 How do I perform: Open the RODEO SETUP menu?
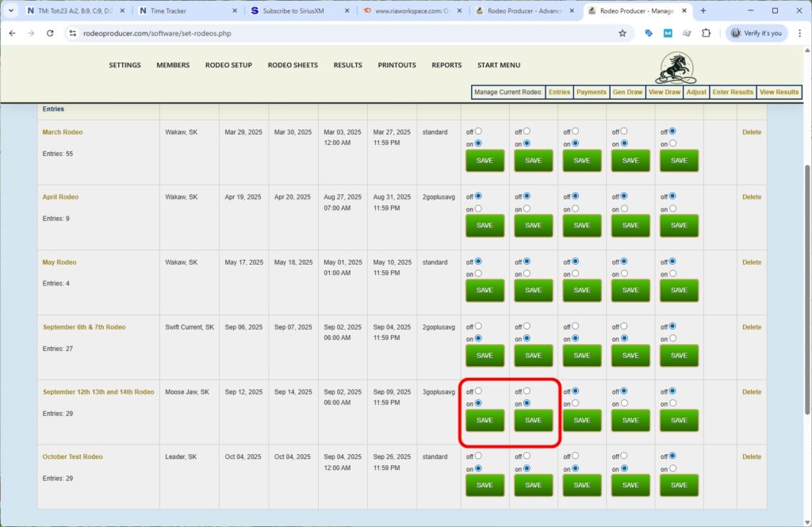pos(228,65)
